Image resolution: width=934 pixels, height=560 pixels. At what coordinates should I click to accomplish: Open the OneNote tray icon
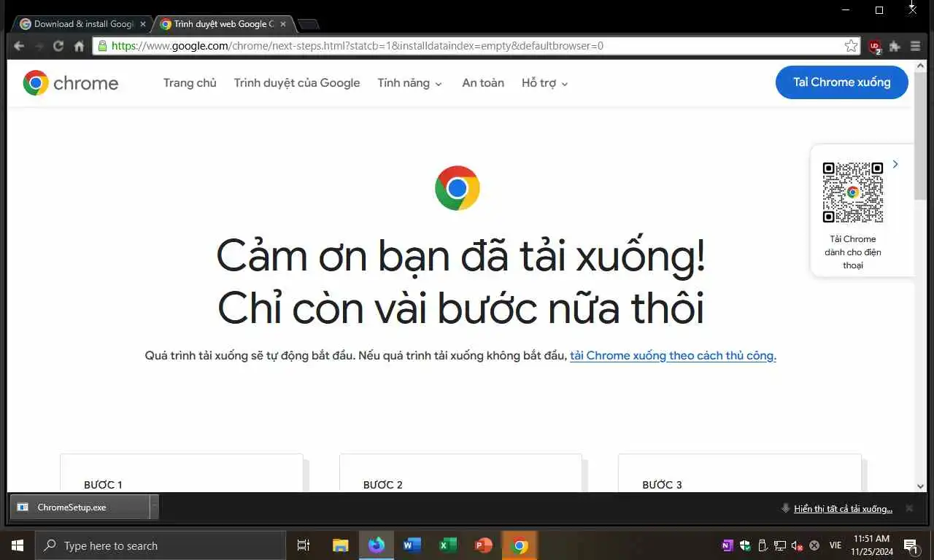(727, 545)
